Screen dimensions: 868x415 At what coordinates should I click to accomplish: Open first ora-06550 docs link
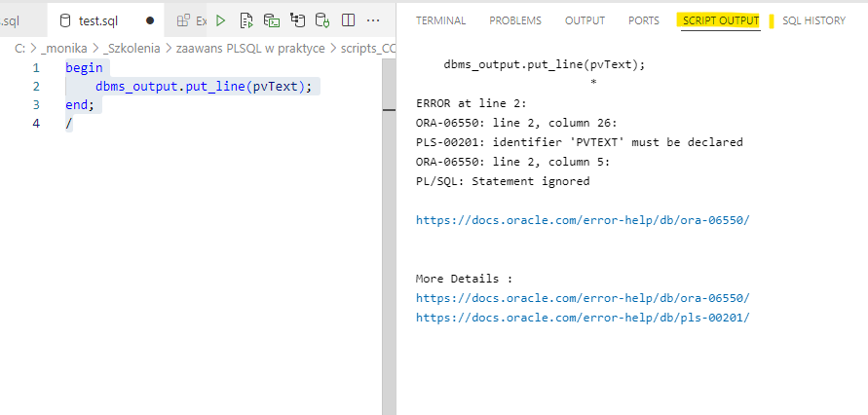pyautogui.click(x=583, y=220)
